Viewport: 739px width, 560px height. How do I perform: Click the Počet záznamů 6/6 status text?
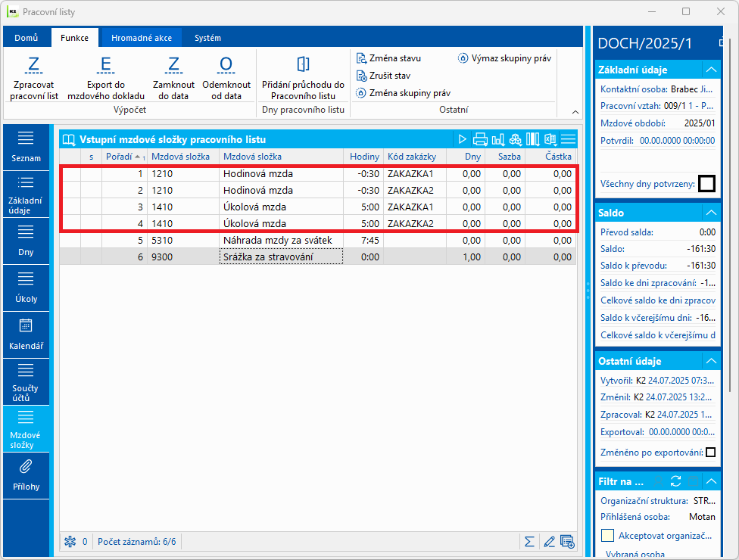pyautogui.click(x=137, y=542)
